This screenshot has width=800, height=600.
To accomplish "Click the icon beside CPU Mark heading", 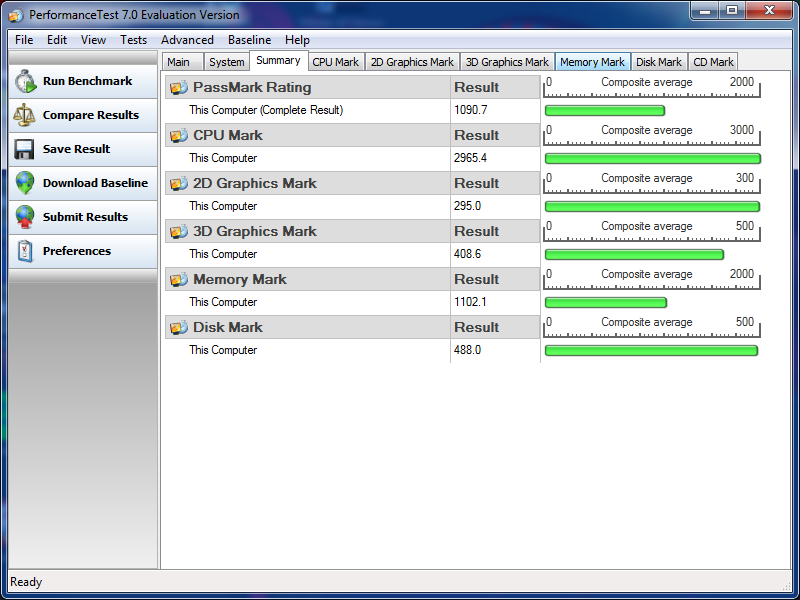I will click(179, 136).
